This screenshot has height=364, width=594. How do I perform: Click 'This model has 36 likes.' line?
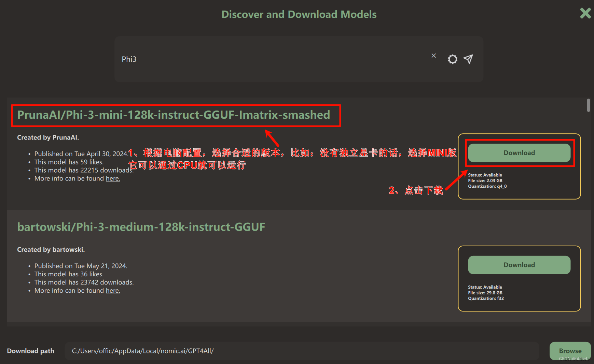pyautogui.click(x=69, y=274)
